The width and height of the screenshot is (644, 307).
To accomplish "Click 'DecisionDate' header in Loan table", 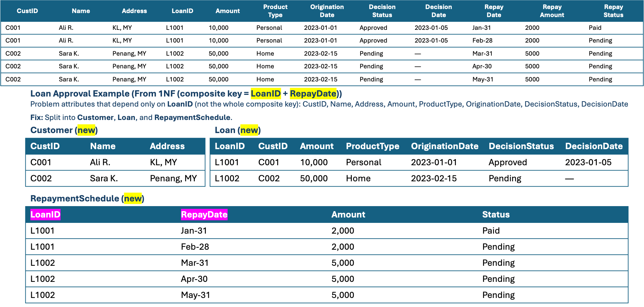I will (x=594, y=146).
